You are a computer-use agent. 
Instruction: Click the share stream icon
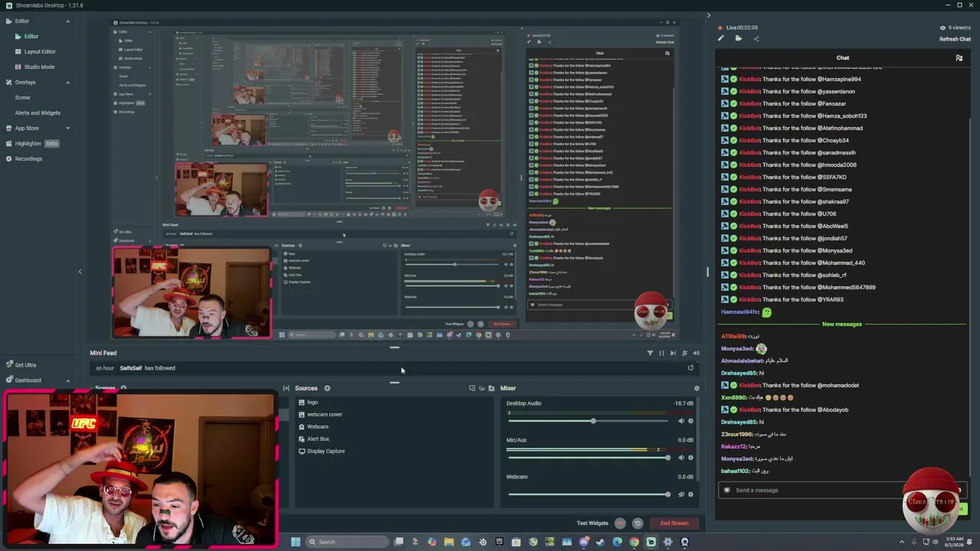pyautogui.click(x=756, y=38)
